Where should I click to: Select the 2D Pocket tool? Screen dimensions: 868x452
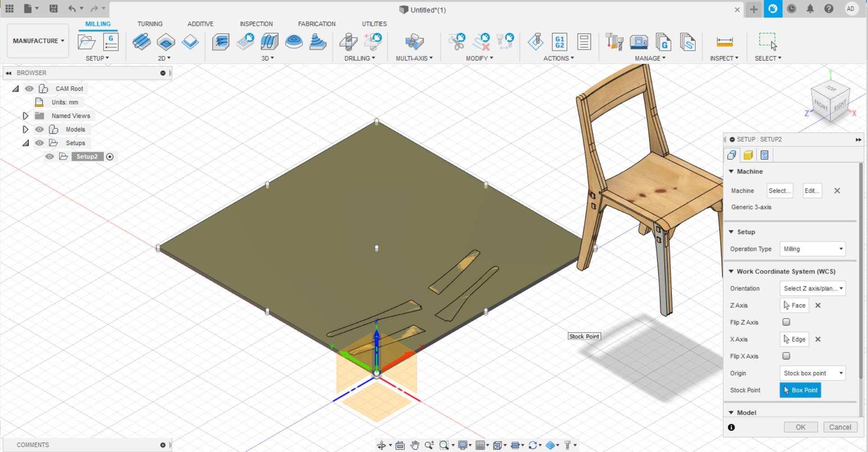pyautogui.click(x=166, y=42)
